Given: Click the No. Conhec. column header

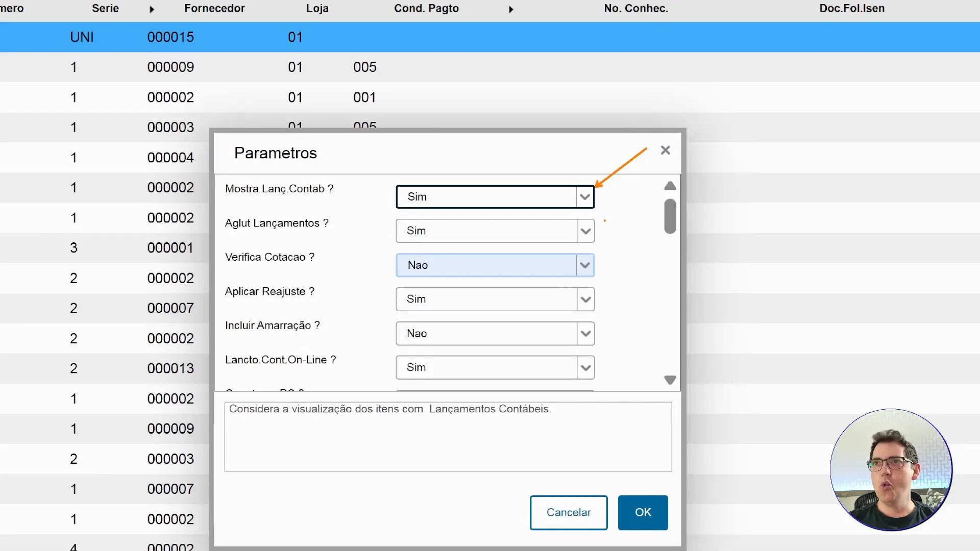Looking at the screenshot, I should 636,8.
